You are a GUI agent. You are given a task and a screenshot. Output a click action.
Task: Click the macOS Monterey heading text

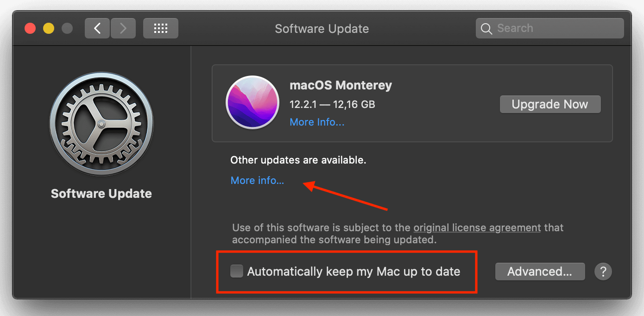[341, 86]
